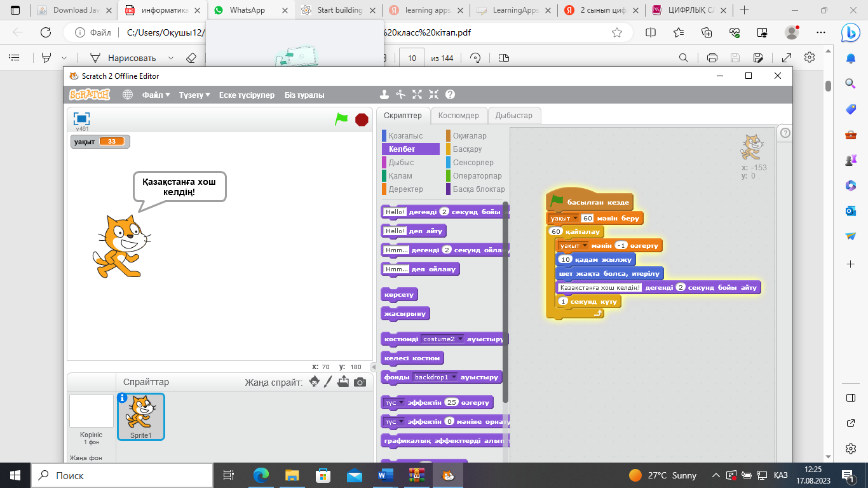This screenshot has height=488, width=868.
Task: Paint new sprite with brush icon
Action: 329,382
